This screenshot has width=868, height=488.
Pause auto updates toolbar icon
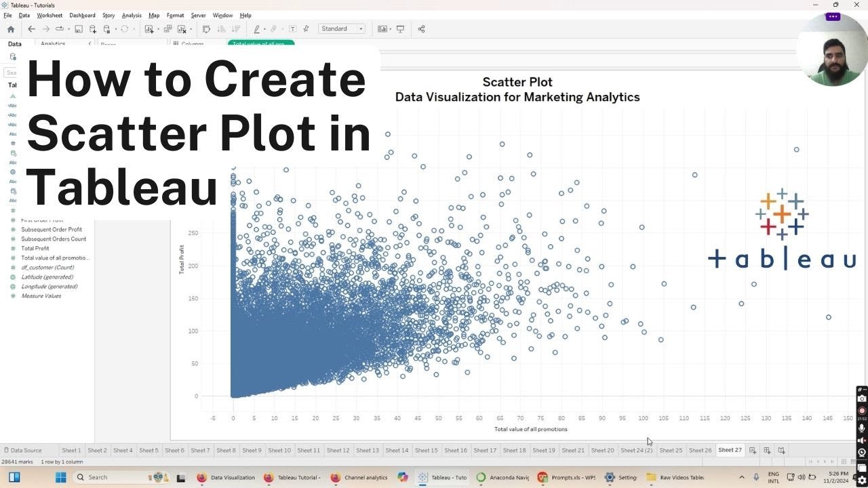click(107, 29)
